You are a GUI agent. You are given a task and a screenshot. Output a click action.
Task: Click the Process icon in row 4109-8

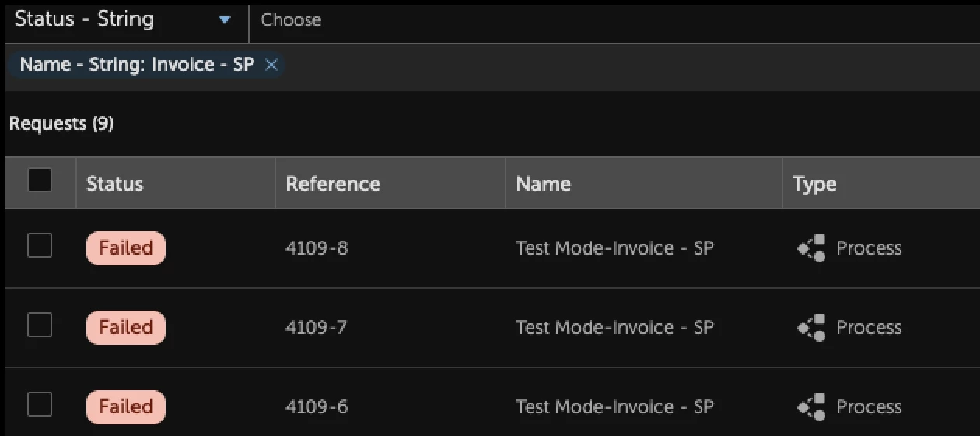click(x=811, y=248)
